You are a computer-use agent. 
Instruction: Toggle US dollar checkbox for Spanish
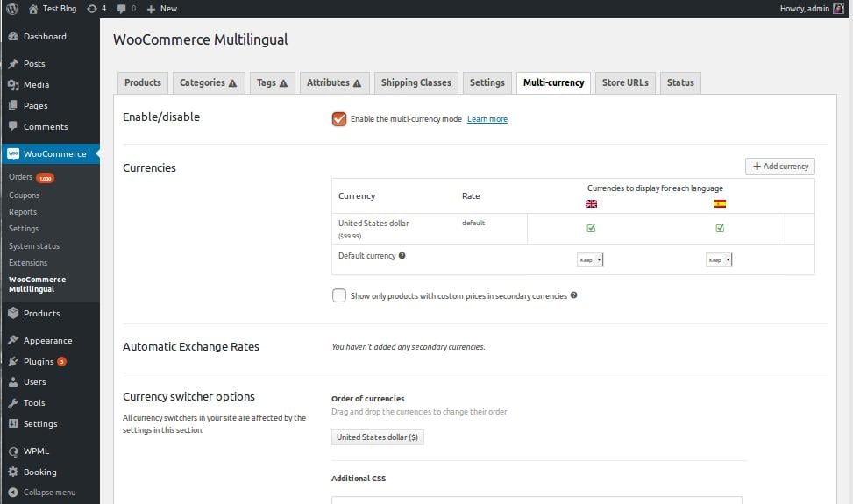click(x=721, y=229)
